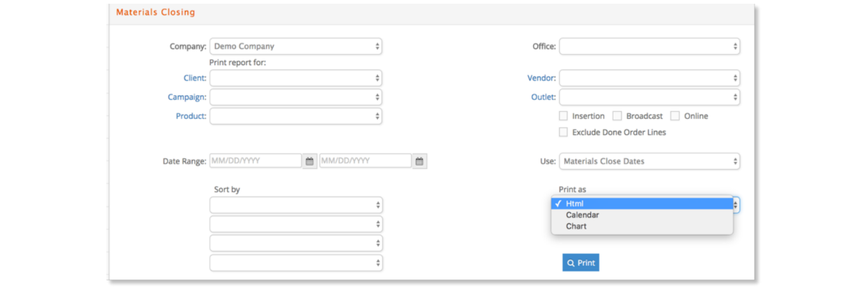
Task: Open the start date calendar picker icon
Action: click(310, 161)
